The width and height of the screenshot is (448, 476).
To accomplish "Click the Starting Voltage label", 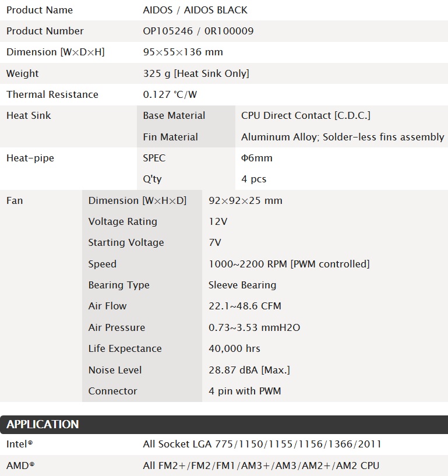I will (x=126, y=242).
